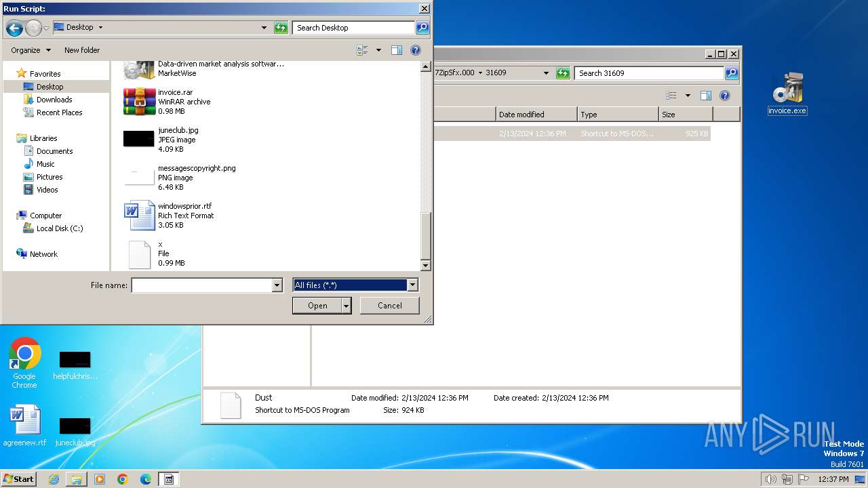Click the Open button
This screenshot has width=868, height=488.
(317, 306)
